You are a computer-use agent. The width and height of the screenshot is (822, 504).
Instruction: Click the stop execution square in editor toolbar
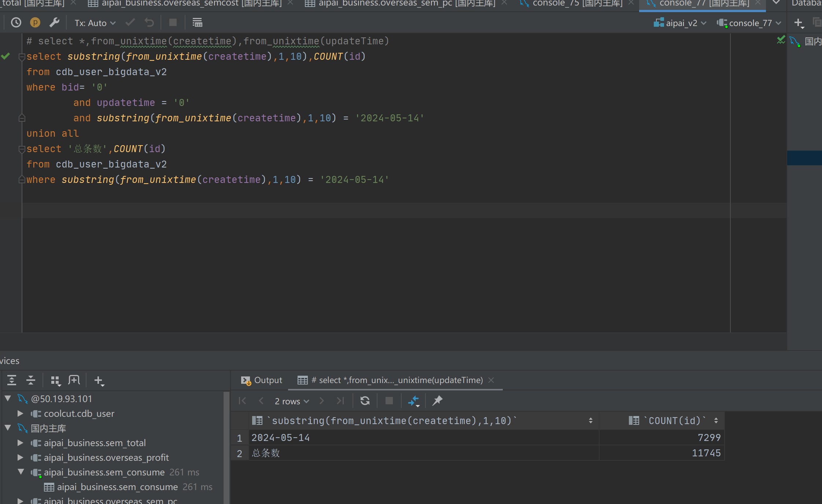coord(173,23)
